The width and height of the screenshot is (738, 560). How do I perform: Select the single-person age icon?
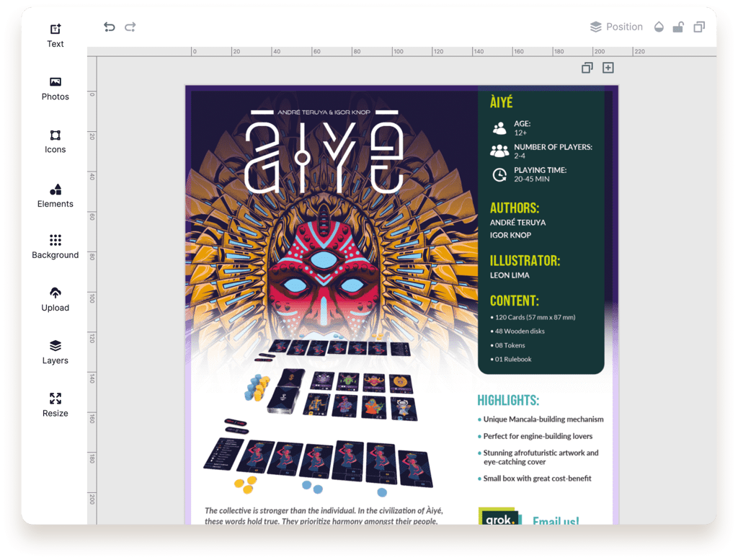click(499, 128)
